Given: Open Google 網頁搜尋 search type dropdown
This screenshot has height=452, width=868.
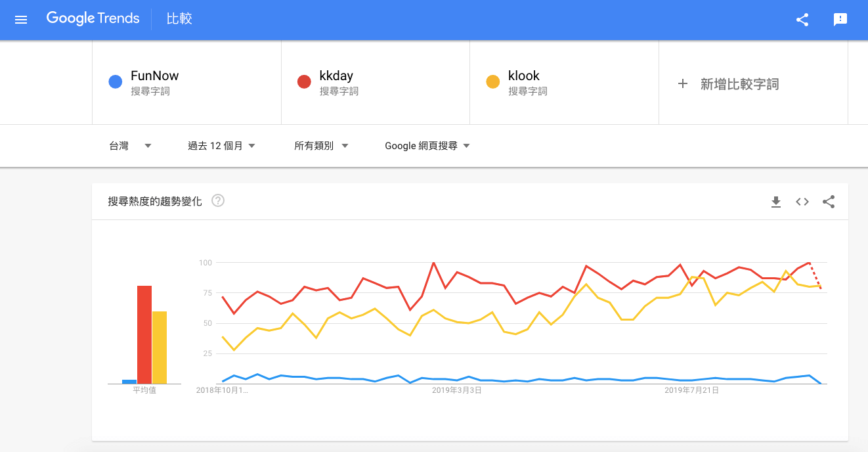Looking at the screenshot, I should point(427,146).
